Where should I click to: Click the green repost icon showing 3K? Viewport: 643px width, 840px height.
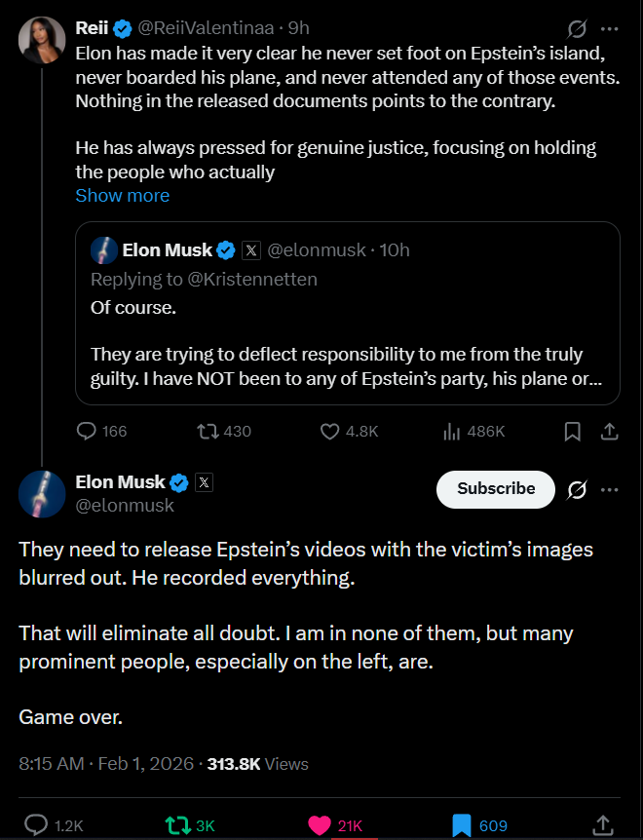[x=176, y=825]
